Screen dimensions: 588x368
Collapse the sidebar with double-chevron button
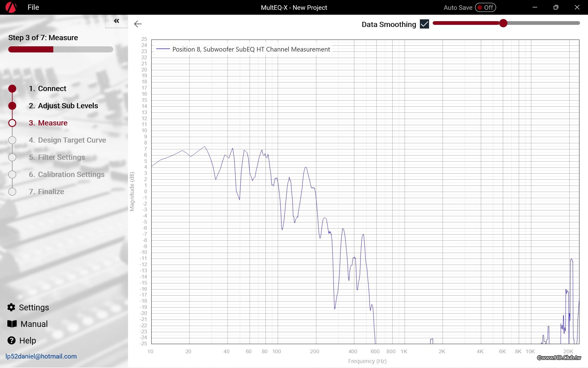pos(116,21)
